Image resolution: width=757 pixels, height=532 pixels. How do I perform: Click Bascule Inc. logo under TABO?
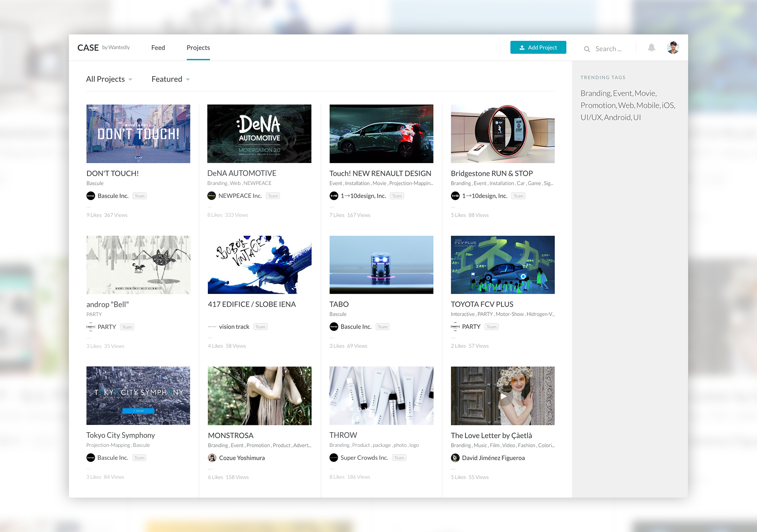coord(334,327)
